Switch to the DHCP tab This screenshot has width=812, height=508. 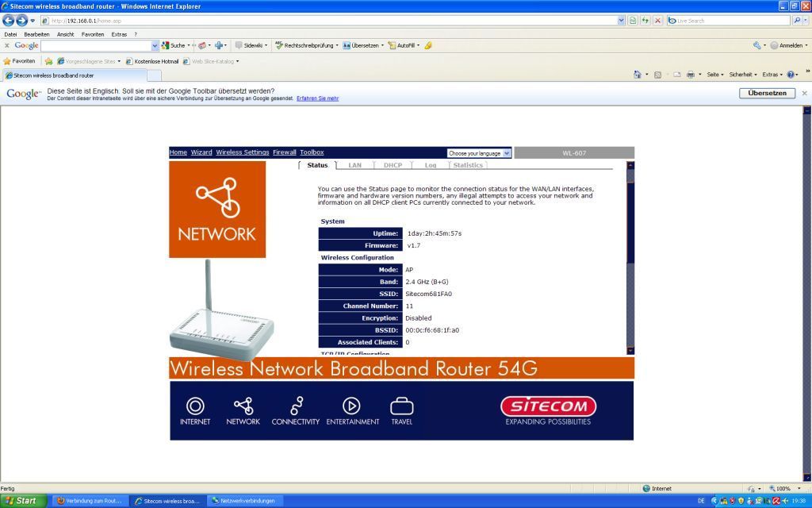pos(393,165)
